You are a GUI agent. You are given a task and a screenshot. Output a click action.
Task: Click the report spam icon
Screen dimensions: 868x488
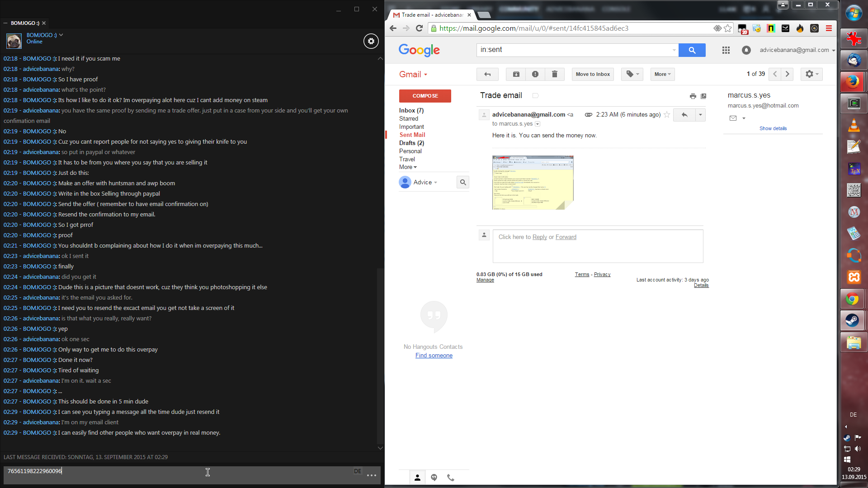tap(535, 74)
